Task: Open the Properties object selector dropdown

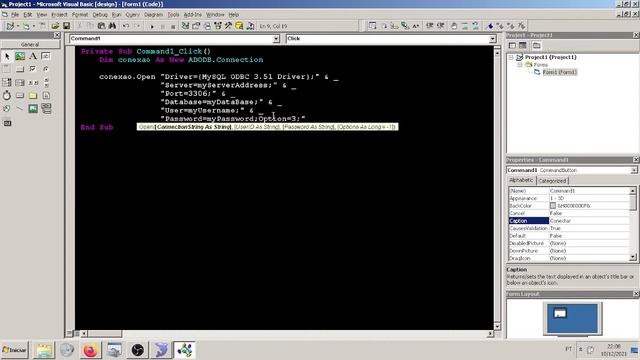Action: [x=633, y=170]
